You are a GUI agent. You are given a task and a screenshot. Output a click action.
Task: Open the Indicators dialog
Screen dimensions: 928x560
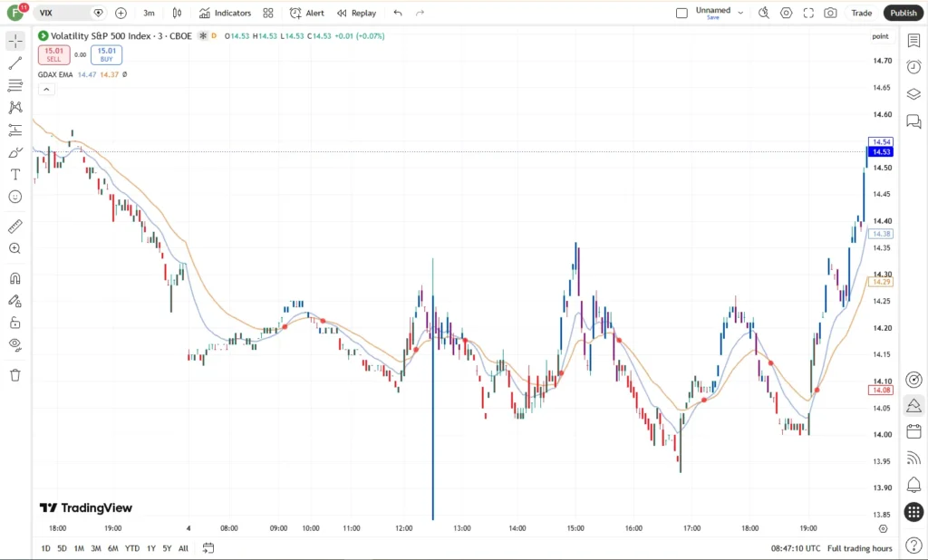[x=225, y=13]
